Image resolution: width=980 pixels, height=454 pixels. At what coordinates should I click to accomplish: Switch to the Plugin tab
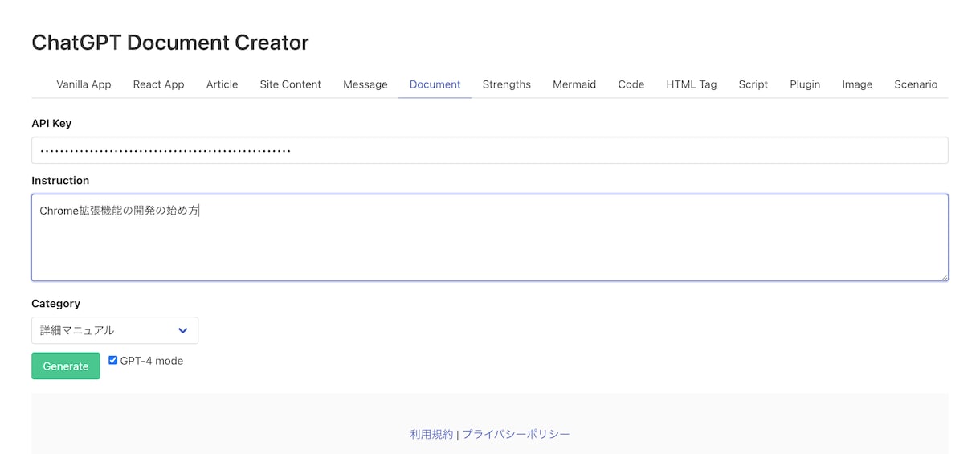tap(805, 84)
